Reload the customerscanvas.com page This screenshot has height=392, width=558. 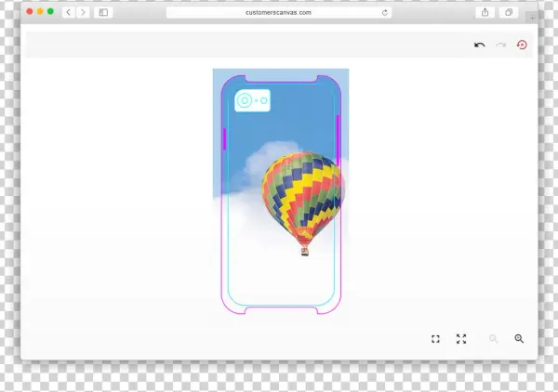pos(385,13)
